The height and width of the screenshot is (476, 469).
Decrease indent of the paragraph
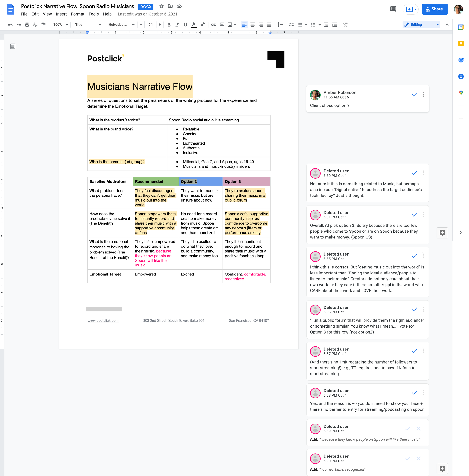(326, 25)
